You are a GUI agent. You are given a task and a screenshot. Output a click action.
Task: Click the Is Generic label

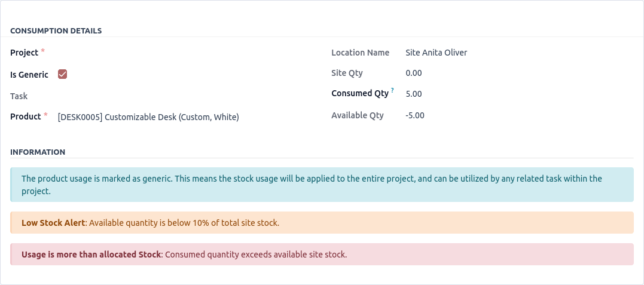29,75
